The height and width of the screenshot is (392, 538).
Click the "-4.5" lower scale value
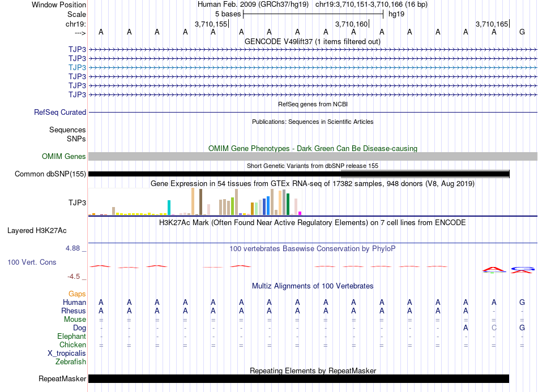[74, 277]
